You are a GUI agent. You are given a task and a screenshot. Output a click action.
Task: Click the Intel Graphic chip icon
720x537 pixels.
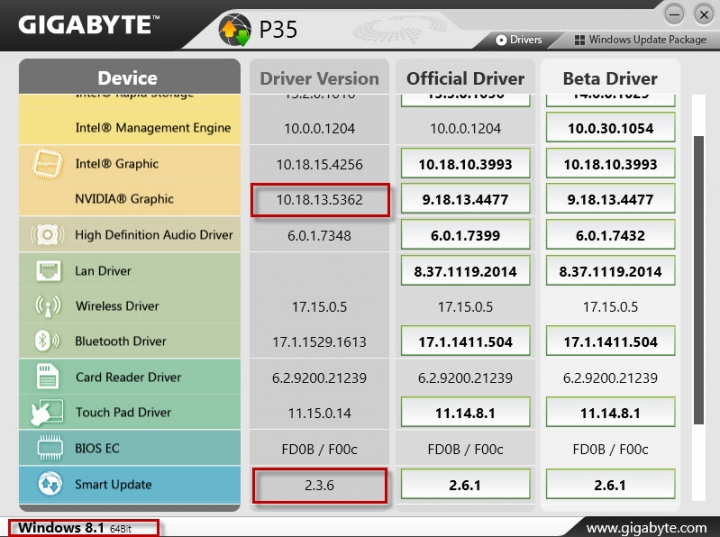tap(47, 164)
